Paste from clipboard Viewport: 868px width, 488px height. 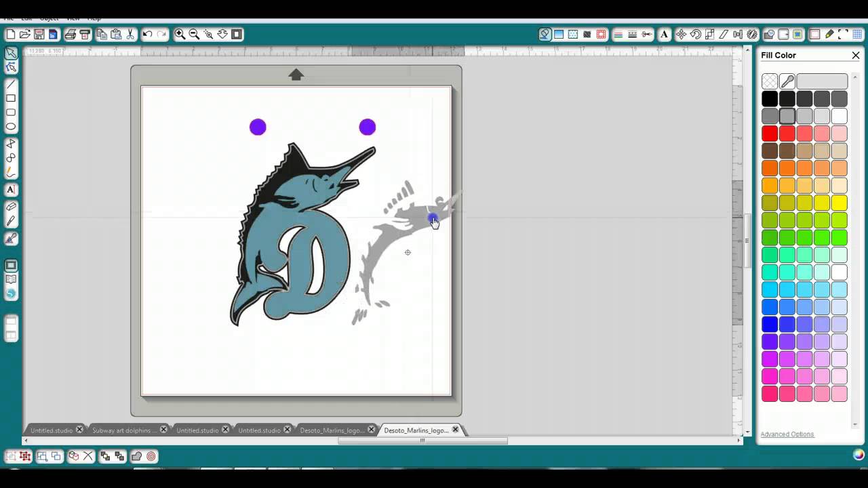pos(116,34)
